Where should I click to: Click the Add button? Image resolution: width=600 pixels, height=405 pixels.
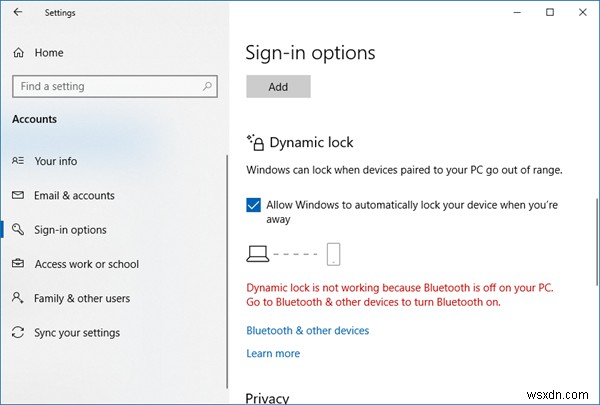[278, 87]
